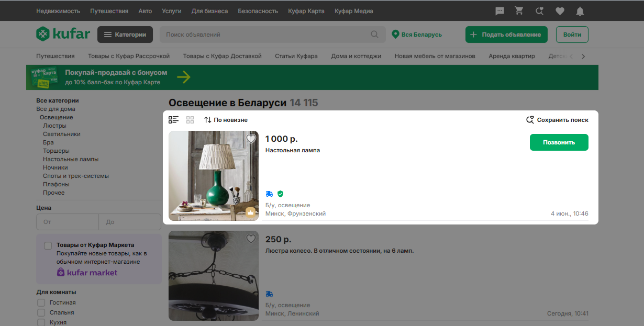This screenshot has height=326, width=644.
Task: Select Торшеры subcategory
Action: (x=56, y=151)
